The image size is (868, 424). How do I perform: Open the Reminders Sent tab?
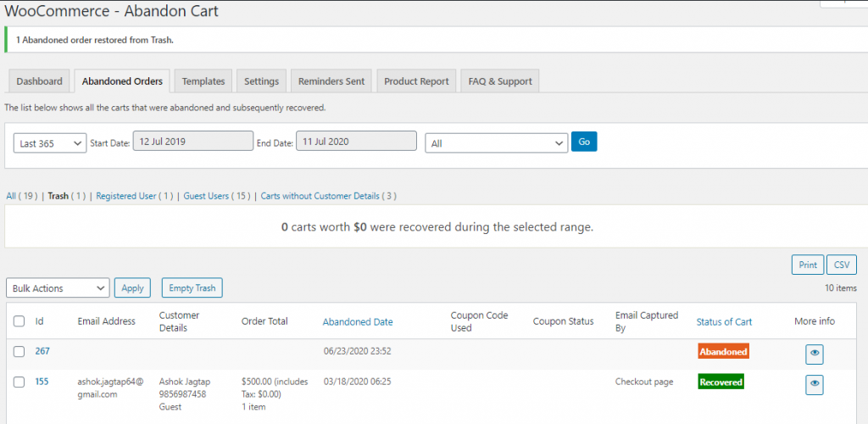[x=331, y=81]
